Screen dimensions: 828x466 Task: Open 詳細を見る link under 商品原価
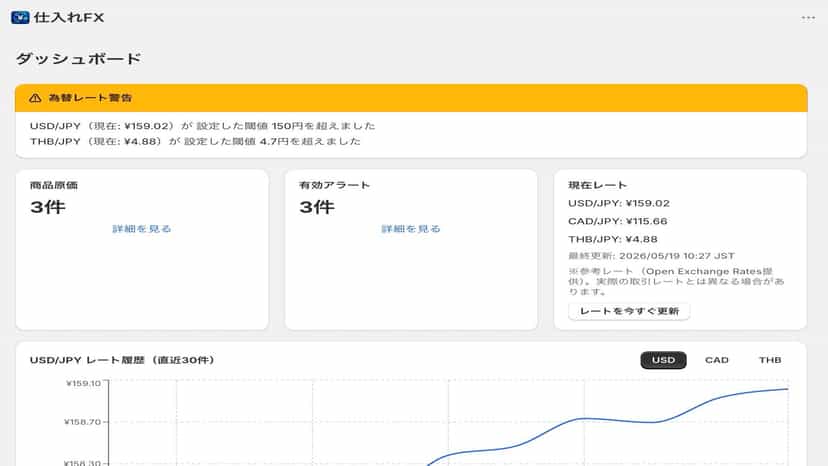tap(142, 229)
